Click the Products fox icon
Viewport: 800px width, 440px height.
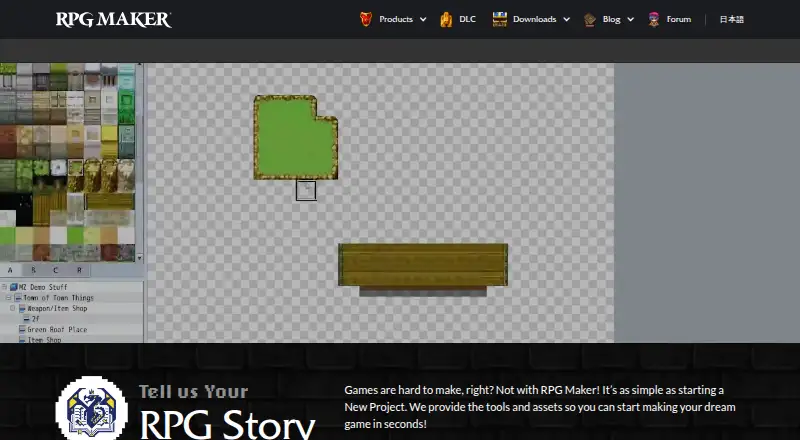point(366,19)
